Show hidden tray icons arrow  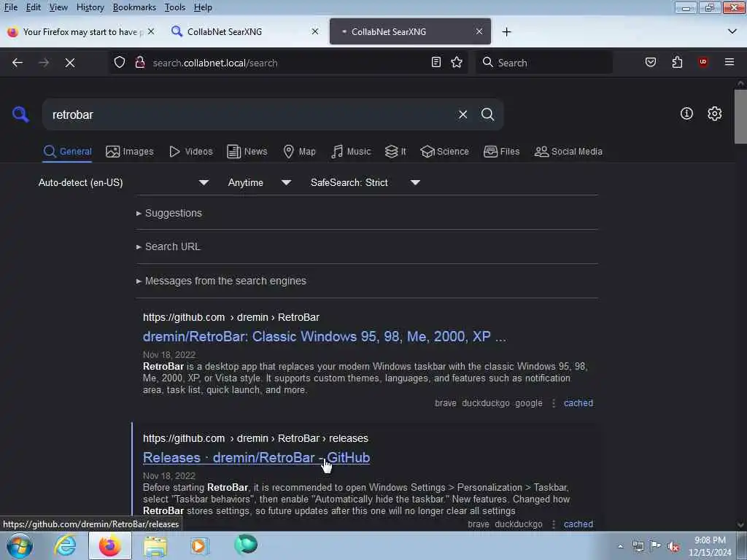(620, 546)
